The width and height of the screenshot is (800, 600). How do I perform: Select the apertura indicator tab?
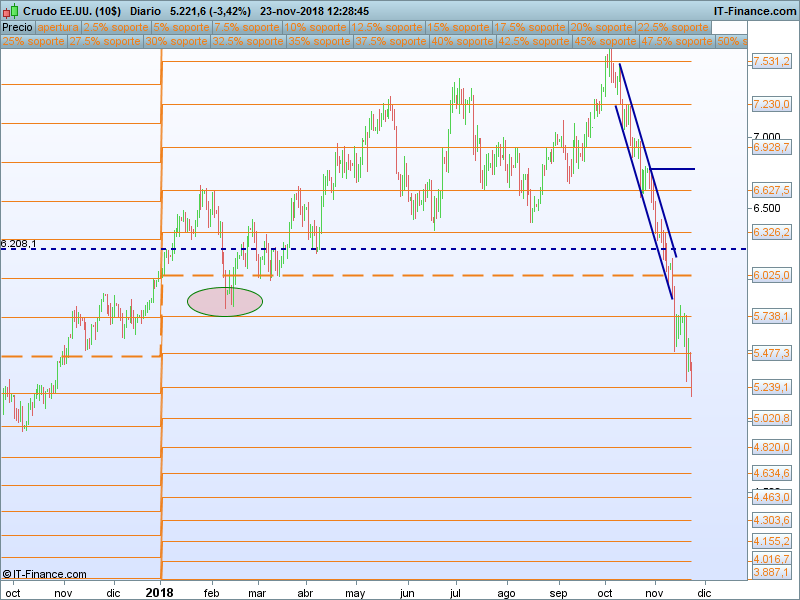58,27
